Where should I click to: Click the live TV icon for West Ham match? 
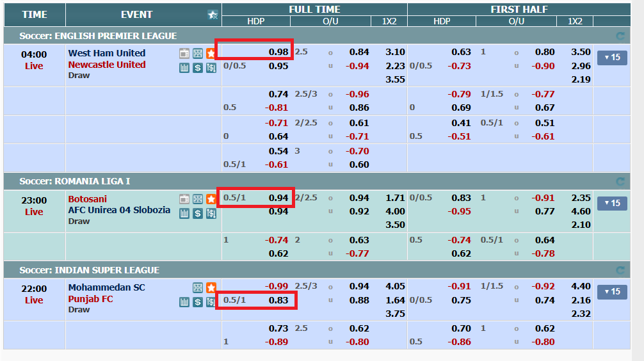[x=184, y=54]
